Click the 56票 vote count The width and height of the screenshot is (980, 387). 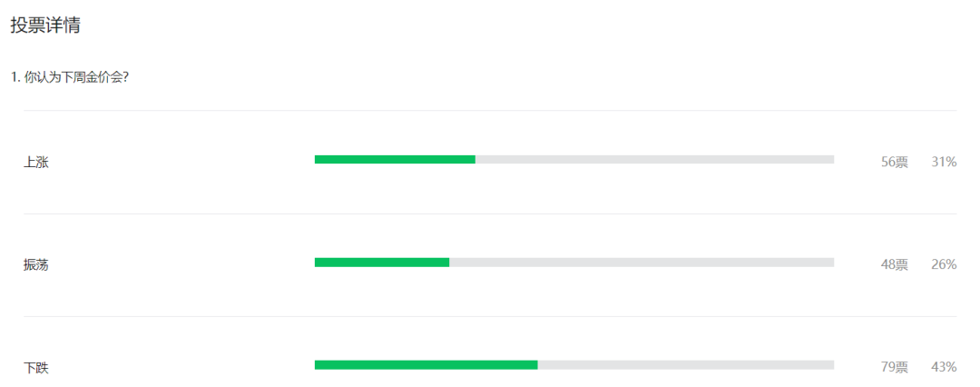click(895, 163)
